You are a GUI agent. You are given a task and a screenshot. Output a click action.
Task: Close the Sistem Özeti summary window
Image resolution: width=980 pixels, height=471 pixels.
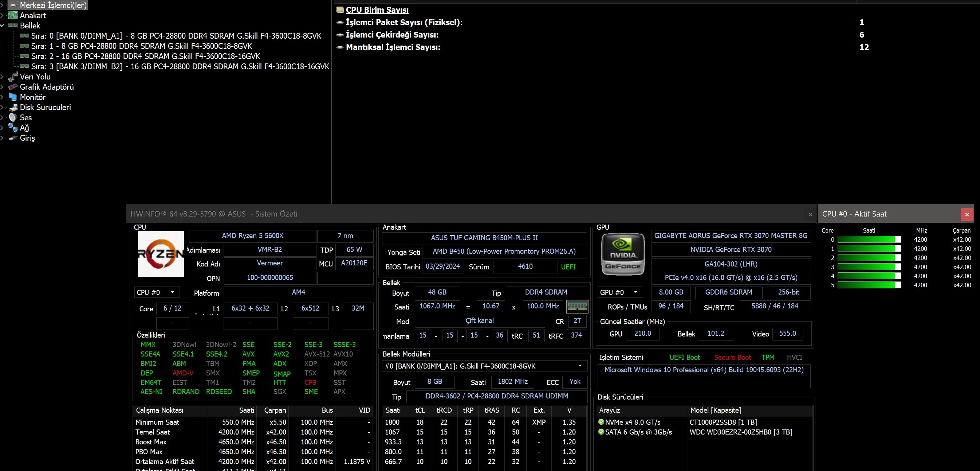pyautogui.click(x=810, y=214)
